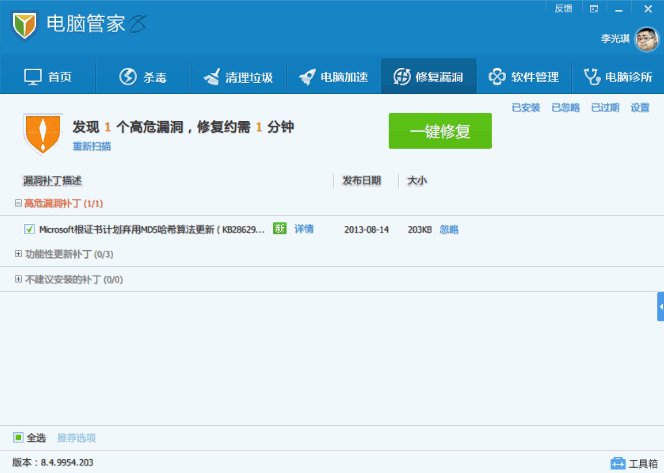Click the orange warning shield icon
The image size is (664, 473).
[42, 134]
